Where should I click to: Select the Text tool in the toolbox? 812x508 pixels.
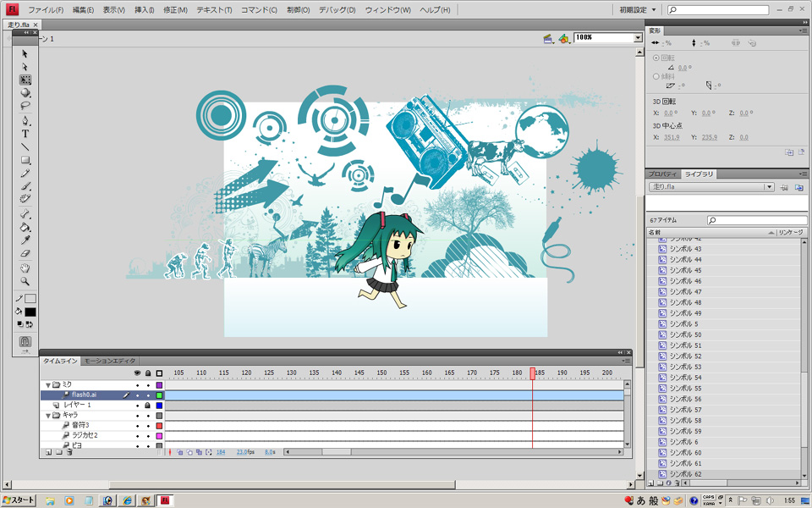(x=25, y=133)
